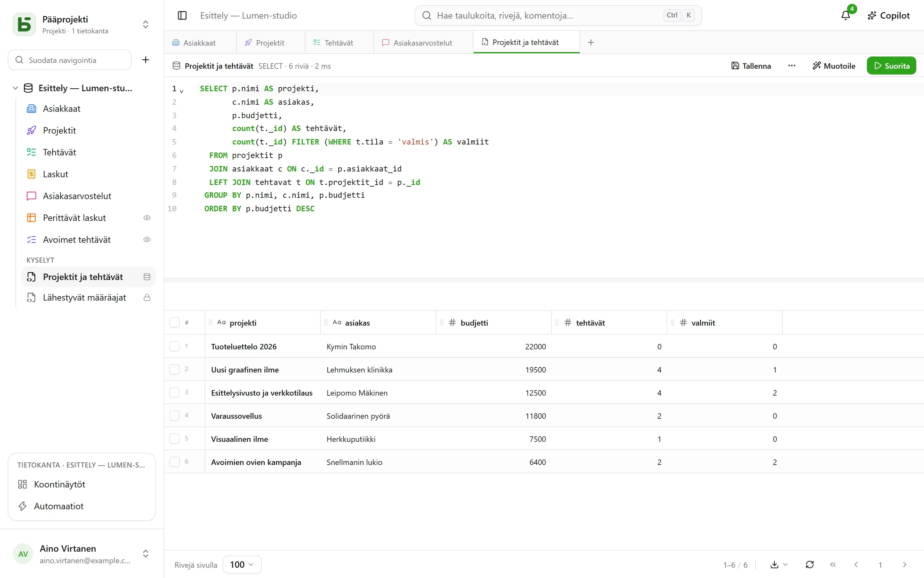The height and width of the screenshot is (578, 924).
Task: Open Koontinäytöt dashboards
Action: [82, 484]
